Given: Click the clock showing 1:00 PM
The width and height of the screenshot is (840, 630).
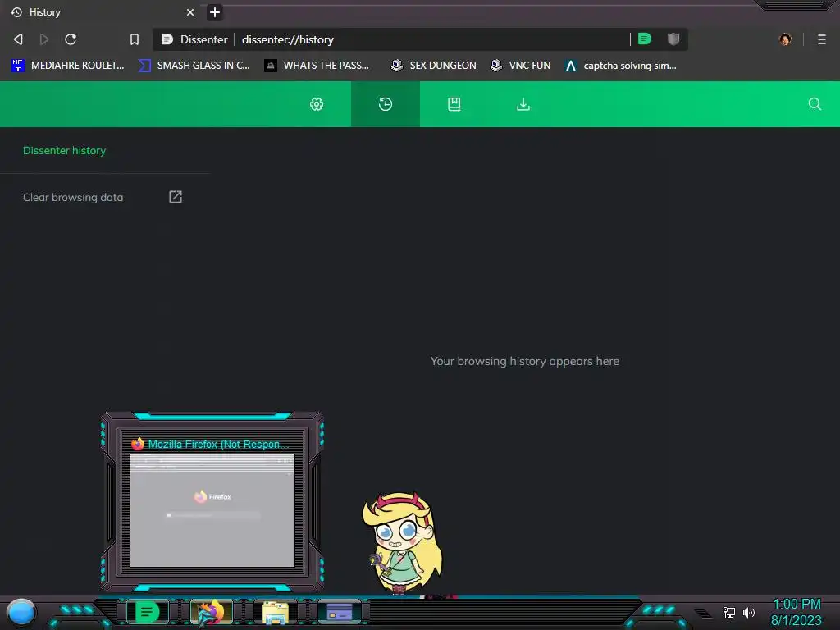Looking at the screenshot, I should click(797, 605).
